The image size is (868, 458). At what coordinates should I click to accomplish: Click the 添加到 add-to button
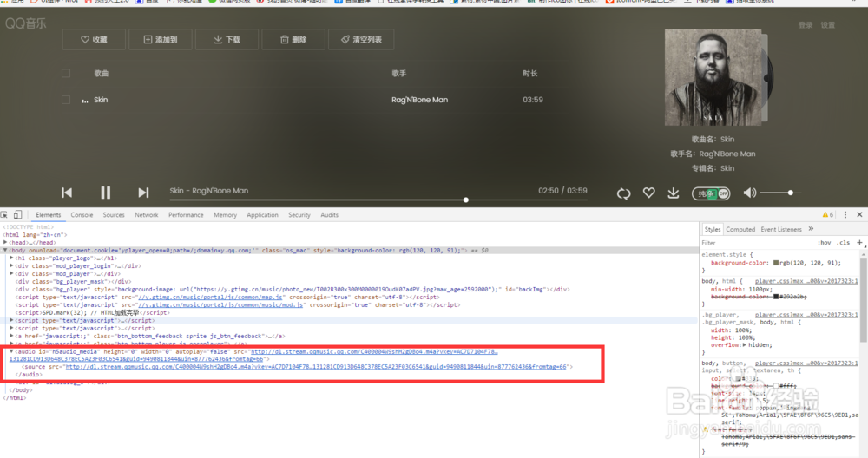pyautogui.click(x=161, y=39)
